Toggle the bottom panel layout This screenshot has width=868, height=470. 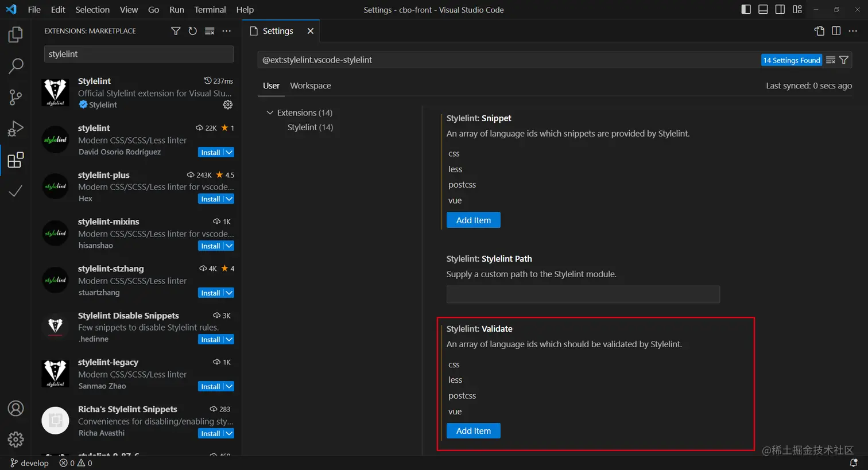pyautogui.click(x=763, y=10)
